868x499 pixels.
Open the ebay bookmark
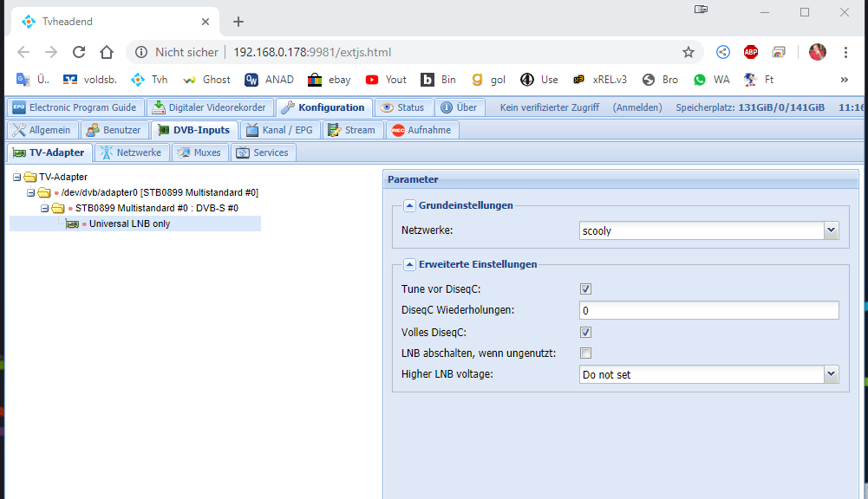click(x=330, y=80)
